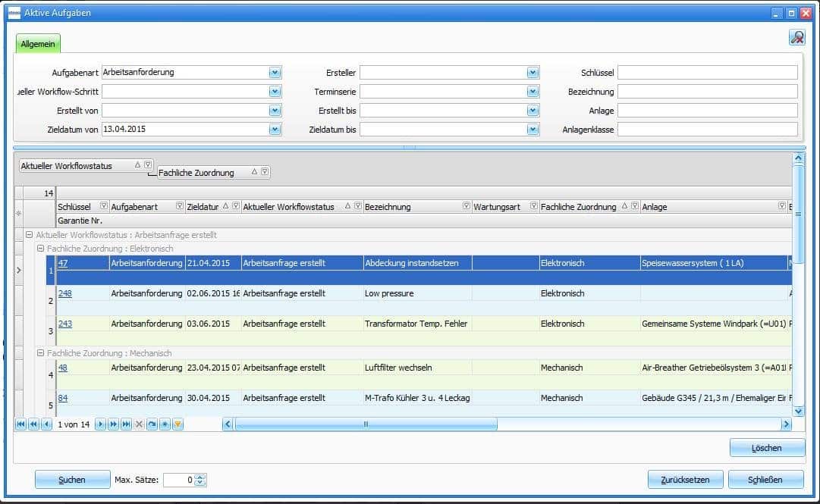Viewport: 820px width, 504px height.
Task: Select the 'Transformator Temp. Fehler' cell
Action: click(417, 324)
